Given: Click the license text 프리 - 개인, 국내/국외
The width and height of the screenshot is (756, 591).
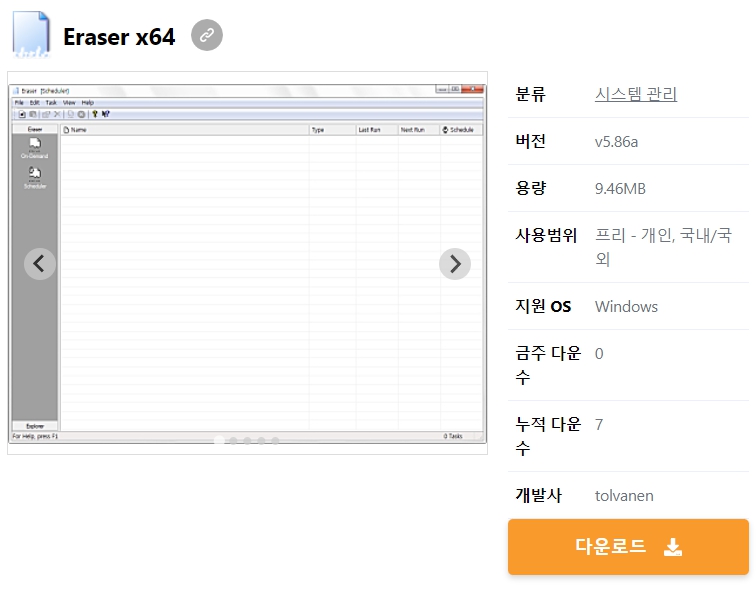Looking at the screenshot, I should pyautogui.click(x=663, y=247).
